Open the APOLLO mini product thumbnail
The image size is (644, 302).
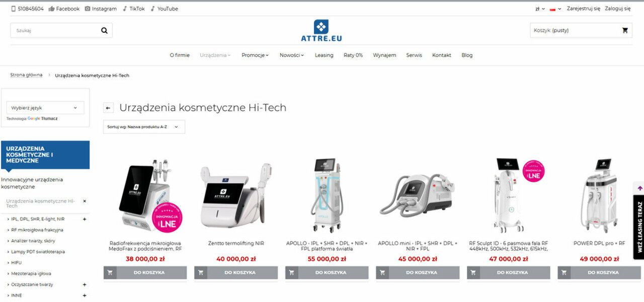point(417,197)
